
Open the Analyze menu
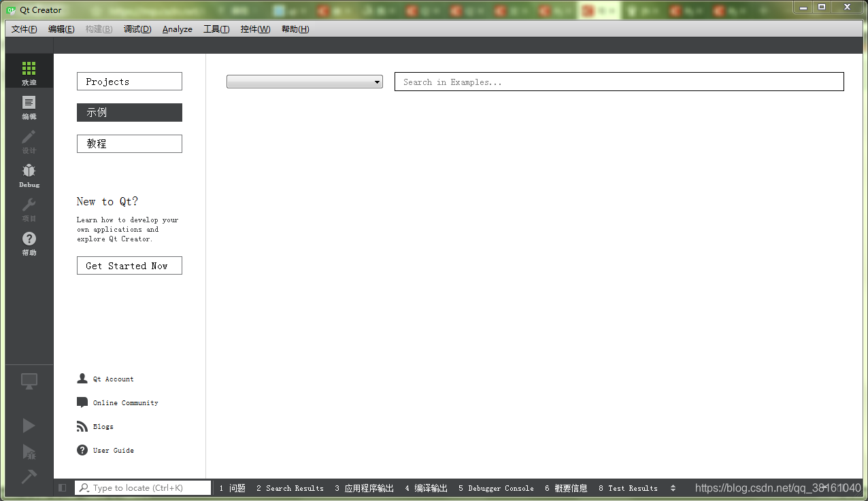point(177,29)
